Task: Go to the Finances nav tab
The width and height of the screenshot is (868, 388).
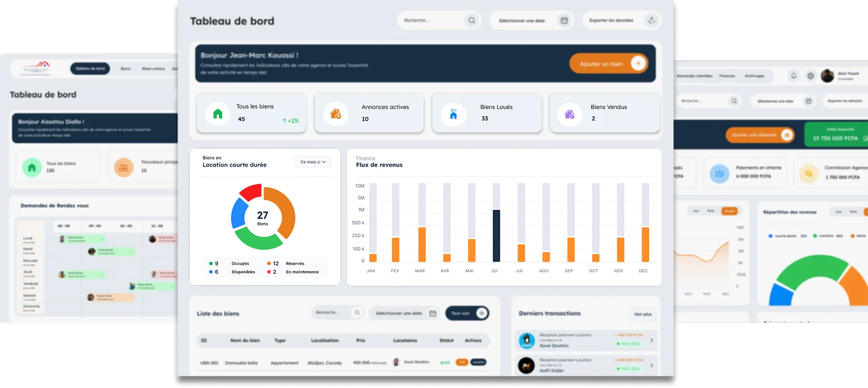Action: coord(727,76)
